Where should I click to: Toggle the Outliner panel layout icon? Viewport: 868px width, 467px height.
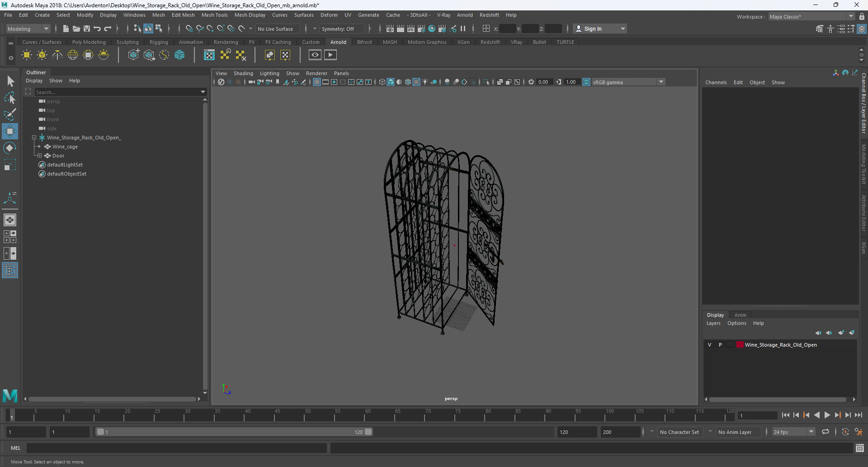10,271
